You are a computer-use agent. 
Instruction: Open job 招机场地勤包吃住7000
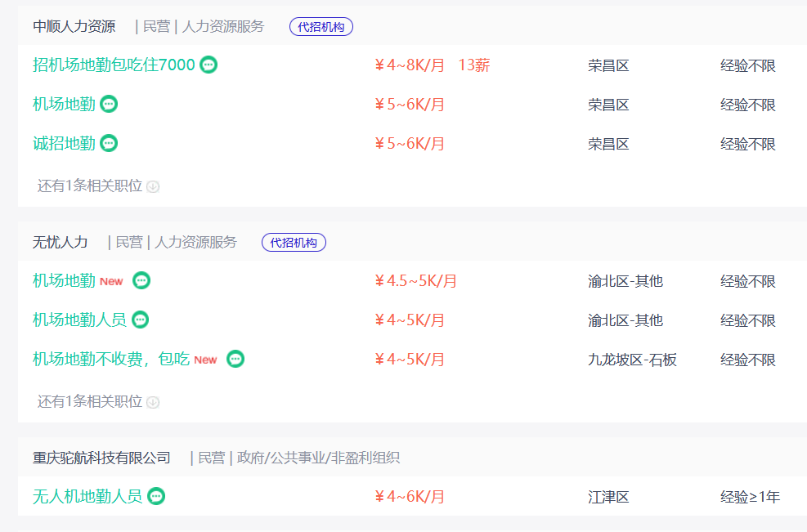(x=114, y=65)
